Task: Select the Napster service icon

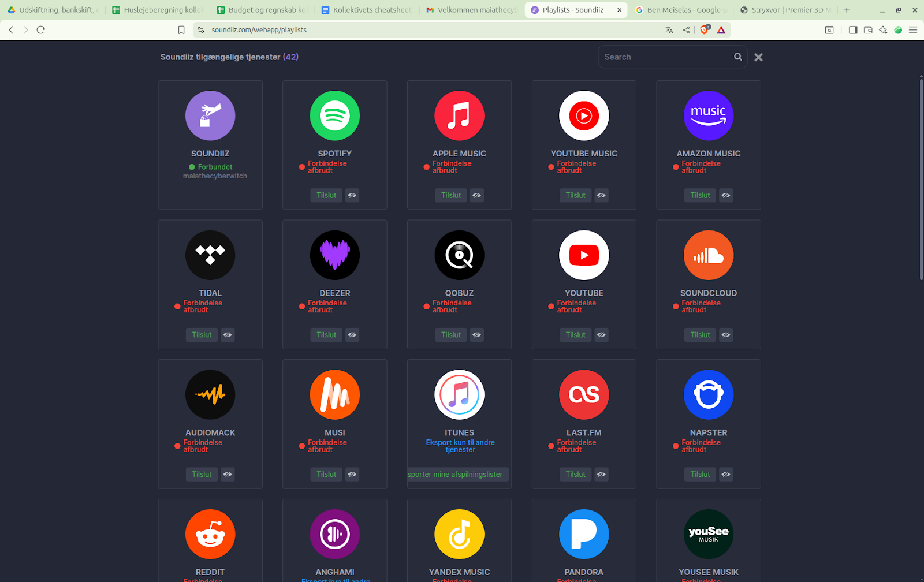Action: click(709, 394)
